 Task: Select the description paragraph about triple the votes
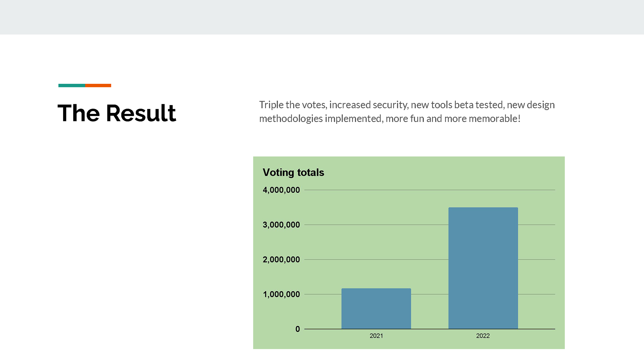click(407, 112)
